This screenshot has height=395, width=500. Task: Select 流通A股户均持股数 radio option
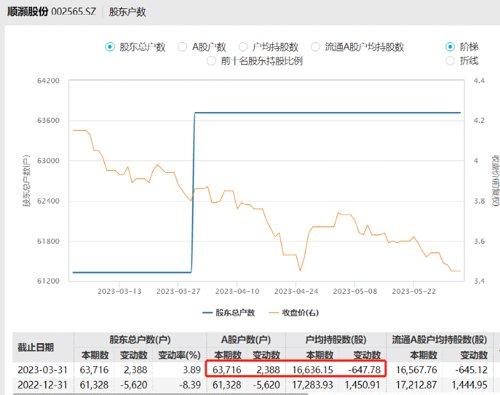pyautogui.click(x=357, y=47)
